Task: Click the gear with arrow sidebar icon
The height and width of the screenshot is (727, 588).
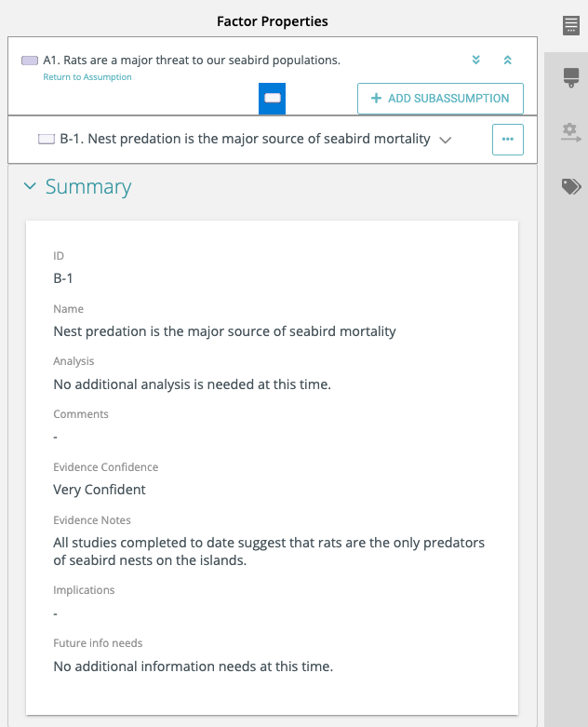Action: click(x=571, y=132)
